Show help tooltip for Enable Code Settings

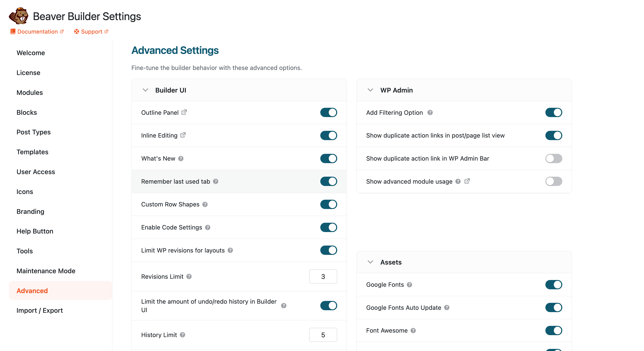208,227
